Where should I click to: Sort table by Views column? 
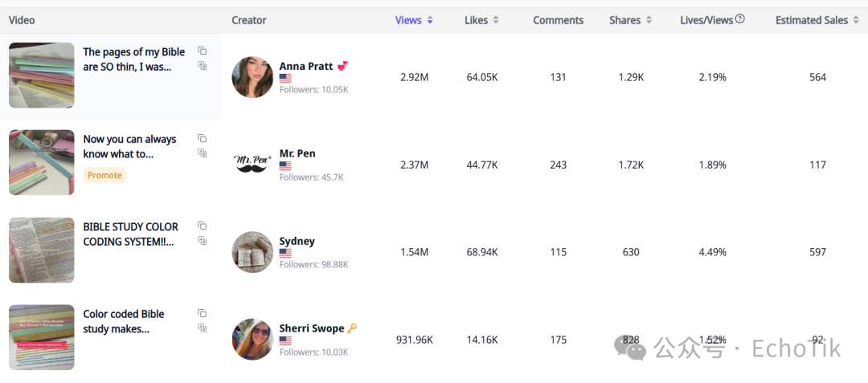pos(414,20)
